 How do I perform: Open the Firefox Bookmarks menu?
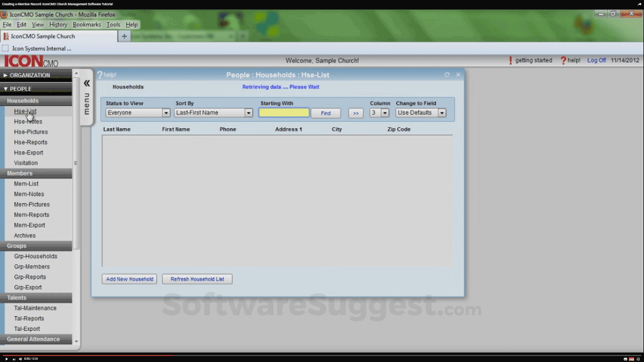coord(87,25)
